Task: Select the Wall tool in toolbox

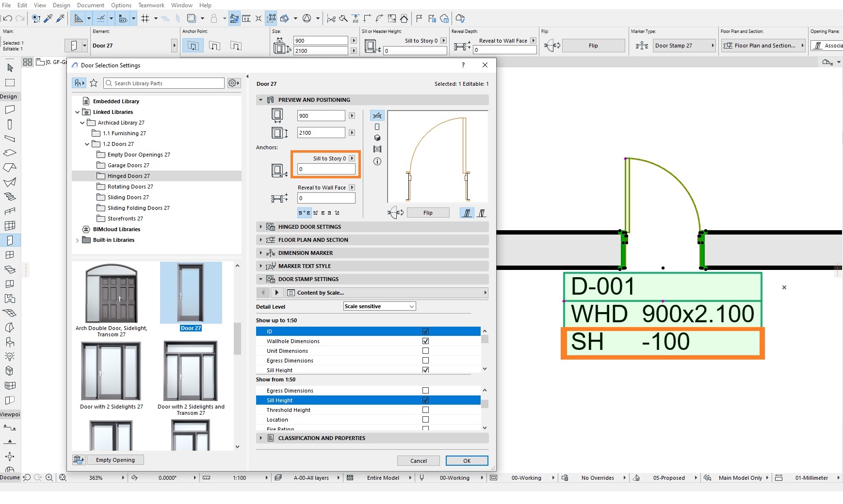Action: [10, 110]
